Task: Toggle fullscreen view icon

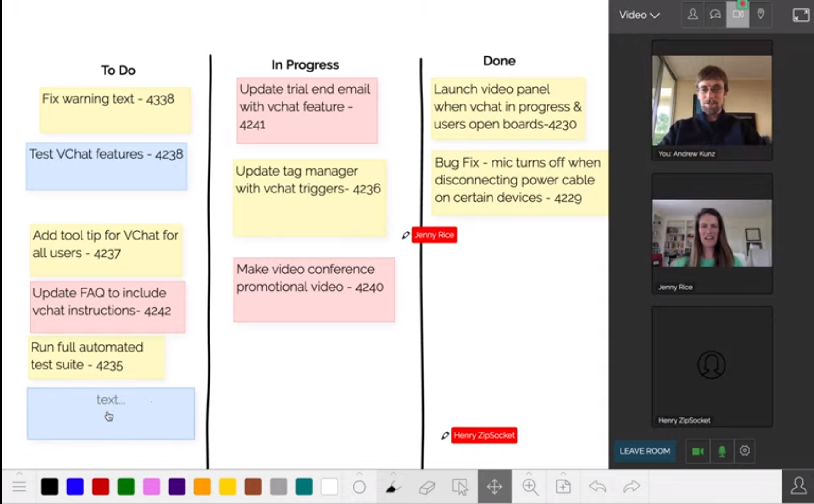Action: tap(801, 15)
